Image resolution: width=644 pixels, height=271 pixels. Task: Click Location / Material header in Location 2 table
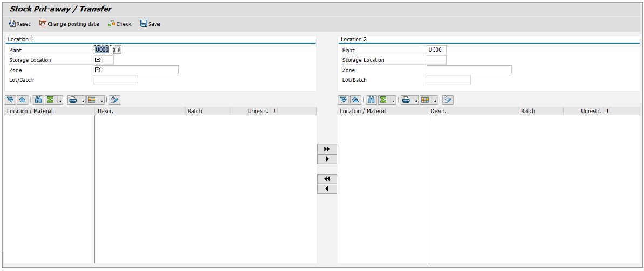(382, 111)
